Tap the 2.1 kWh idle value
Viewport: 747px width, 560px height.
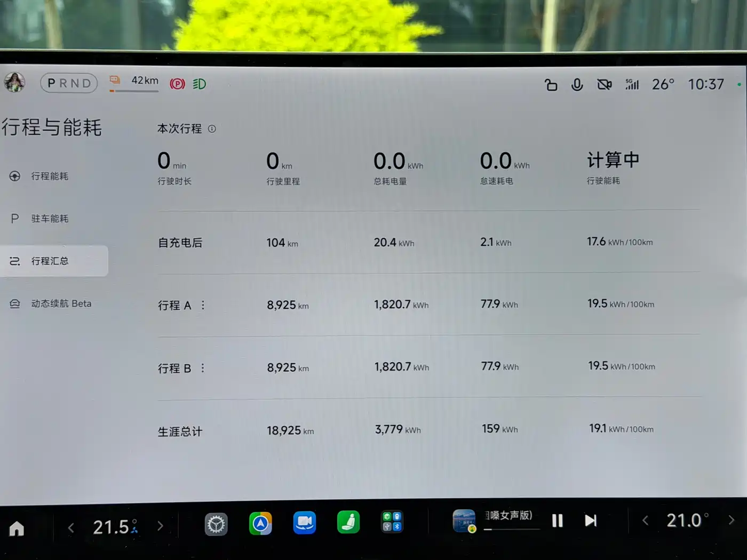[x=496, y=242]
